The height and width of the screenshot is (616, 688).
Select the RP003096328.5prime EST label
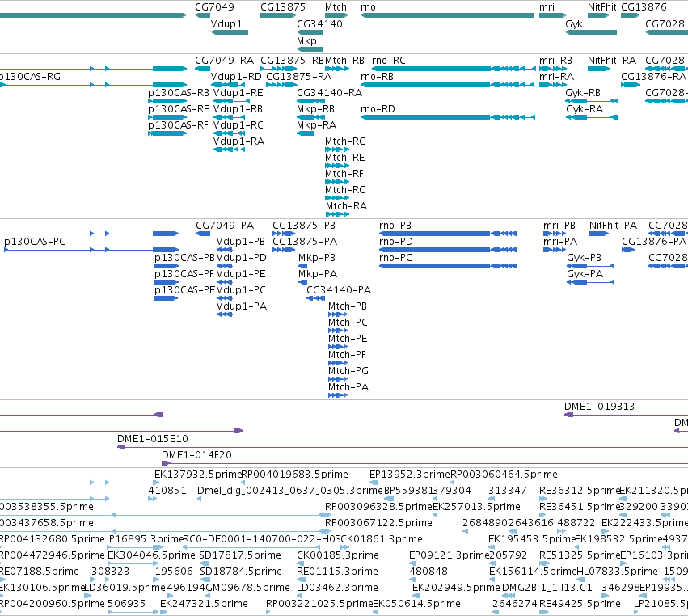pyautogui.click(x=378, y=506)
